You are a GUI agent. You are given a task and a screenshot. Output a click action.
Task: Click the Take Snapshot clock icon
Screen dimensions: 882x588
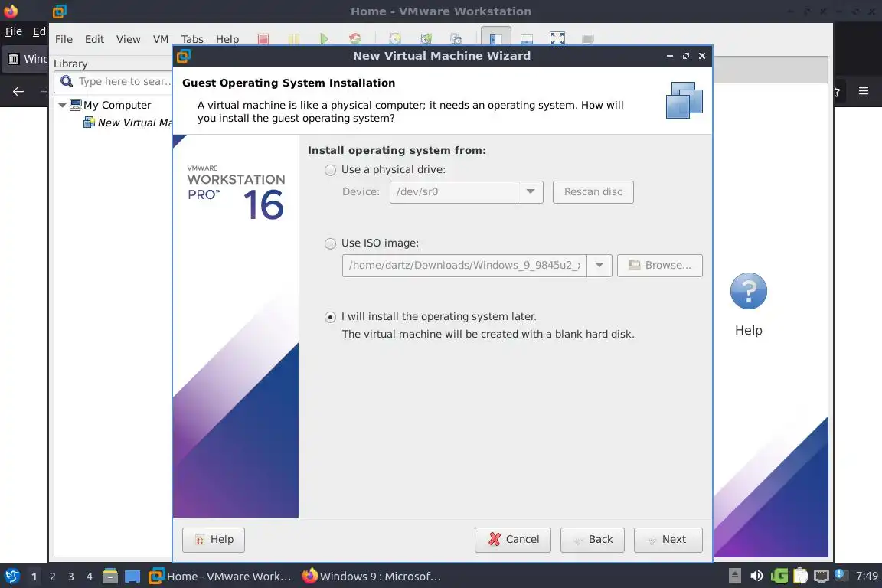click(x=395, y=39)
